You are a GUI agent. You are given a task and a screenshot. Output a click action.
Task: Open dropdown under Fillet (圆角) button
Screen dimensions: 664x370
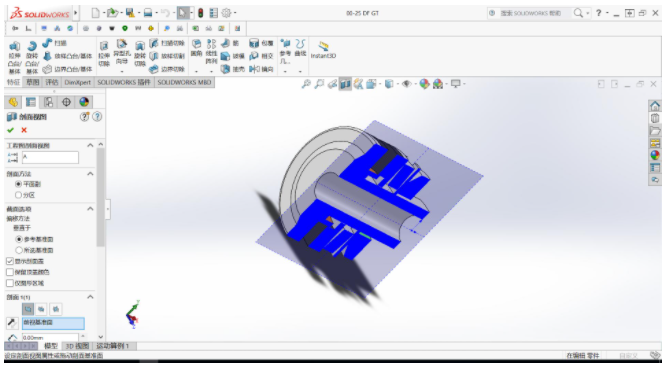(x=196, y=71)
